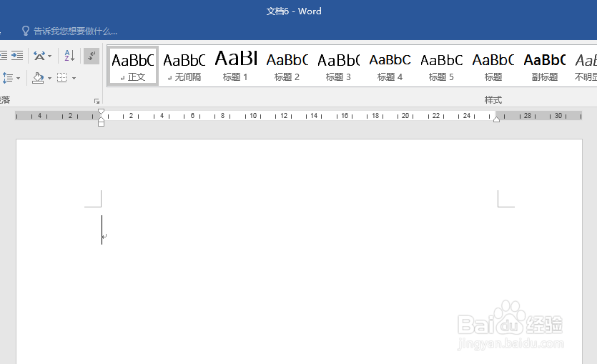
Task: Click the left indent square marker on ruler
Action: pyautogui.click(x=101, y=124)
